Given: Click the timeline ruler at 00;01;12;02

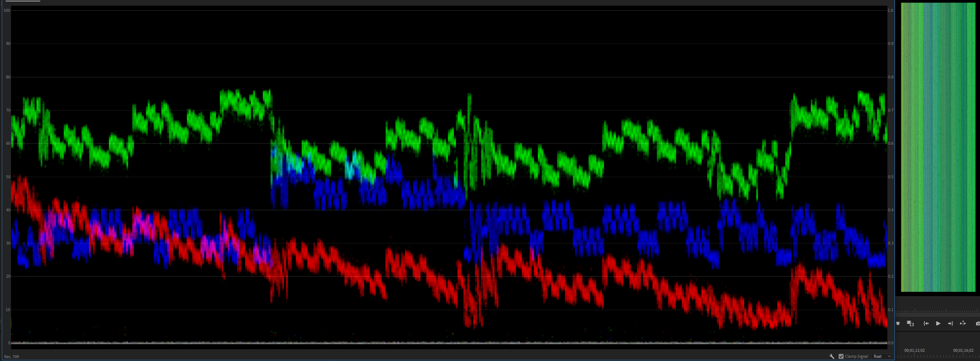Looking at the screenshot, I should coord(914,350).
